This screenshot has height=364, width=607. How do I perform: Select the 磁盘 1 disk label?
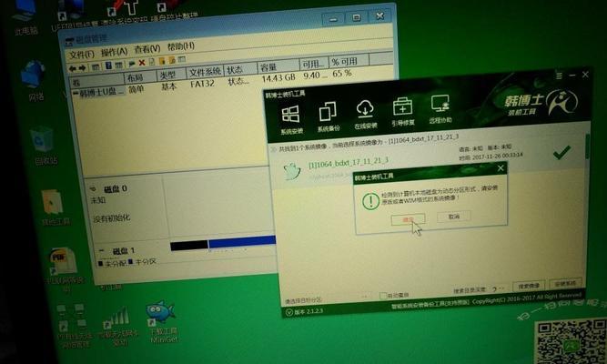124,251
